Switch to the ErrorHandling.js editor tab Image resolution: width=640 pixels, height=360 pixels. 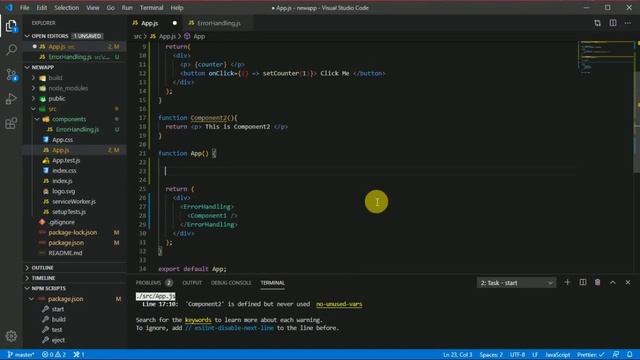219,23
